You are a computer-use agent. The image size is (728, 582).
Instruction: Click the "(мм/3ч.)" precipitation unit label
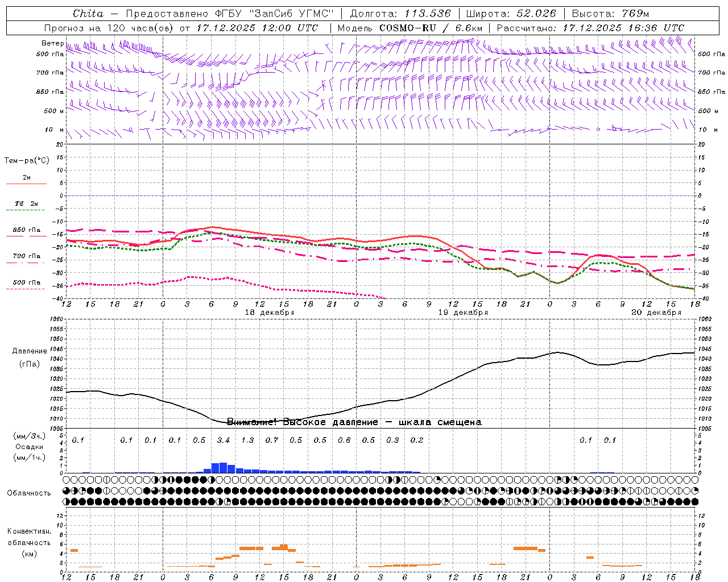point(30,436)
